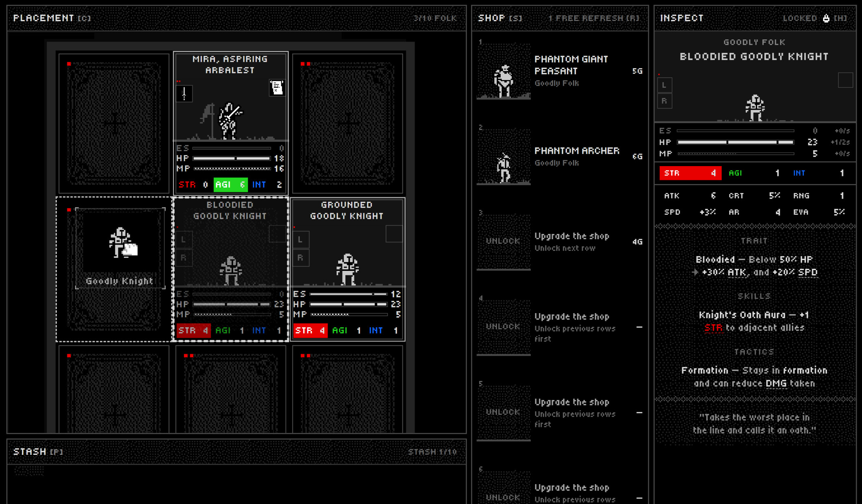
Task: Click Grounded Goodly Knight's empty item slot
Action: pos(394,234)
